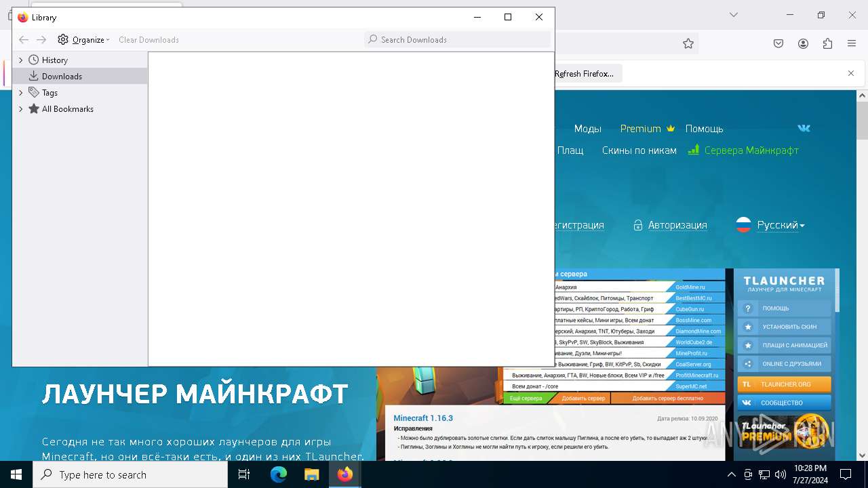The width and height of the screenshot is (868, 488).
Task: Click the СООБЩЕСТВО VK button
Action: tap(785, 403)
